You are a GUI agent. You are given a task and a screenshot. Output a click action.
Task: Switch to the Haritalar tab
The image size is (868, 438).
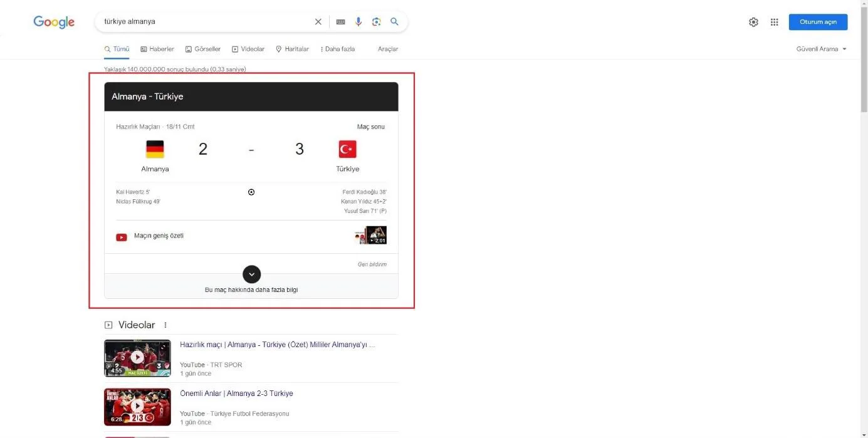click(292, 49)
